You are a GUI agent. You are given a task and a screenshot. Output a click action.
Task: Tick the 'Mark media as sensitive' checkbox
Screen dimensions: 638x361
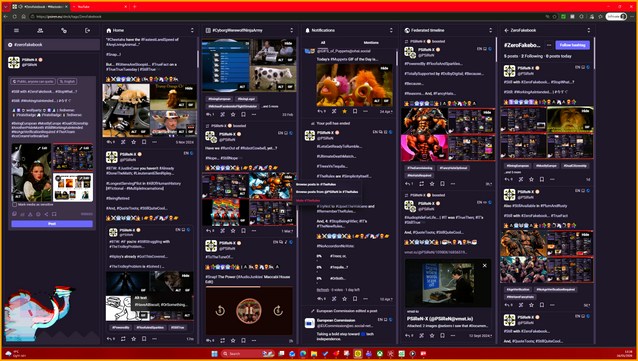tap(15, 205)
